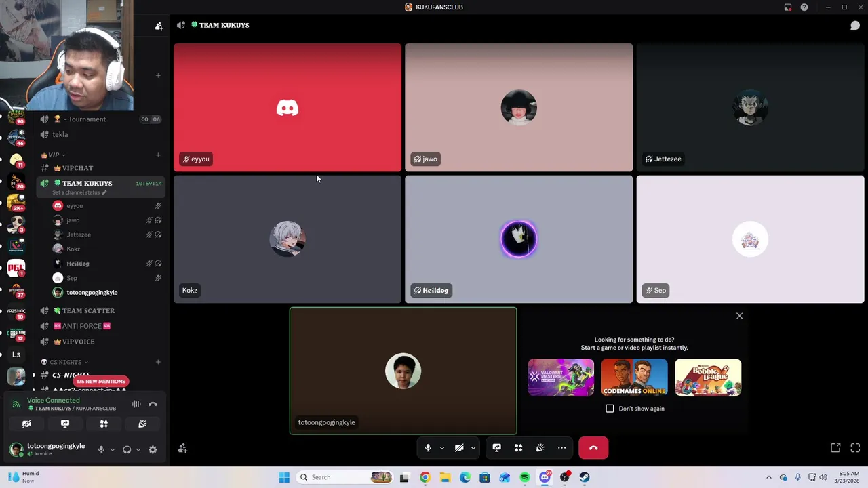Image resolution: width=868 pixels, height=488 pixels.
Task: Select Kokz in voice member list
Action: [107, 249]
